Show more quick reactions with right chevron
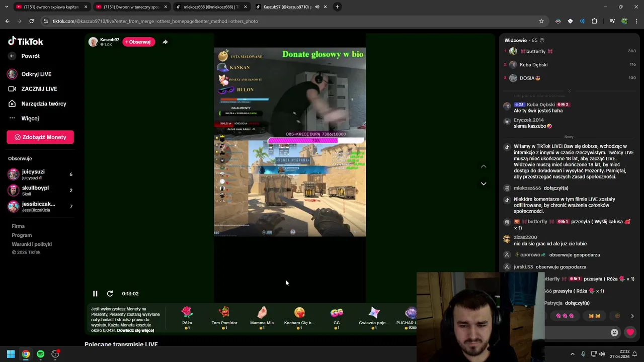644x362 pixels. pyautogui.click(x=632, y=316)
